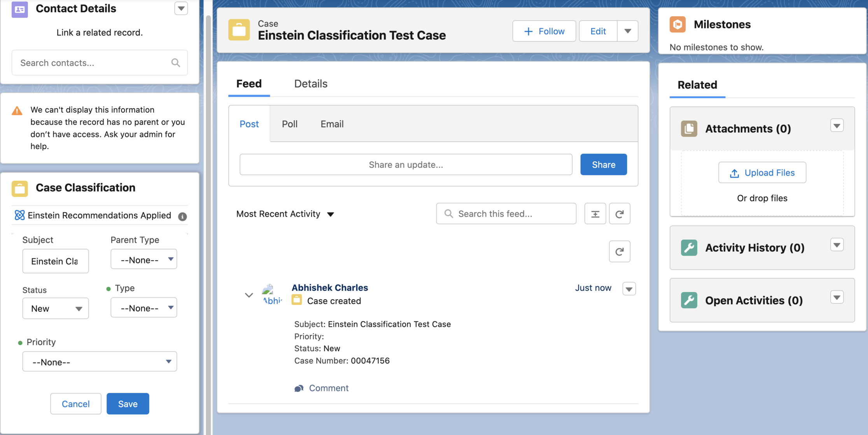Click the search magnifier in contacts field
The image size is (868, 435).
pyautogui.click(x=176, y=63)
